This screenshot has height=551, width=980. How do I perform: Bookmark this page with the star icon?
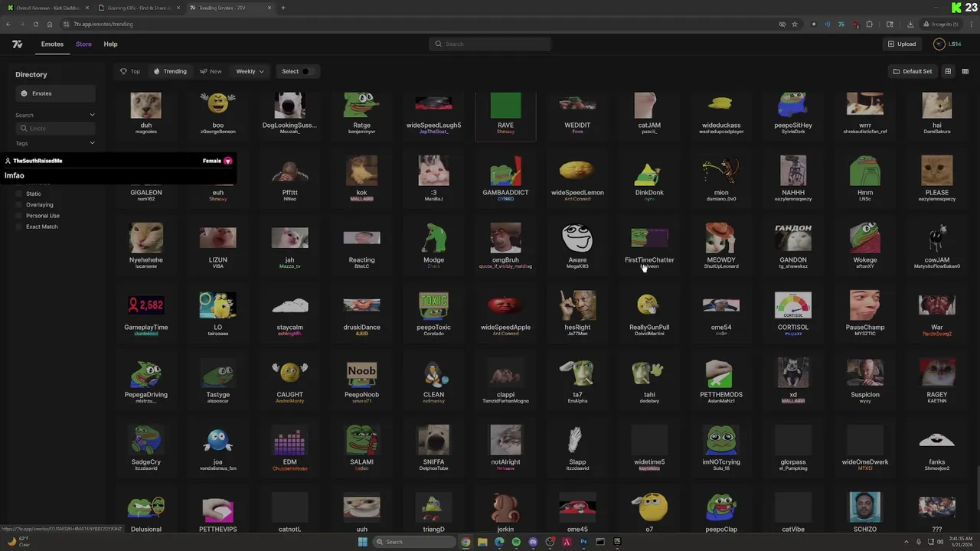coord(795,24)
